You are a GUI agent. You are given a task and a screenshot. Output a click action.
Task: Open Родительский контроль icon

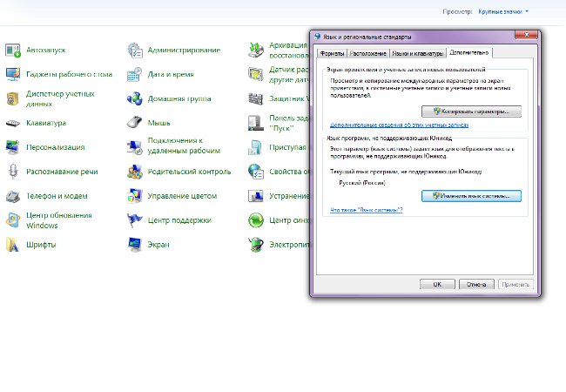tap(135, 172)
